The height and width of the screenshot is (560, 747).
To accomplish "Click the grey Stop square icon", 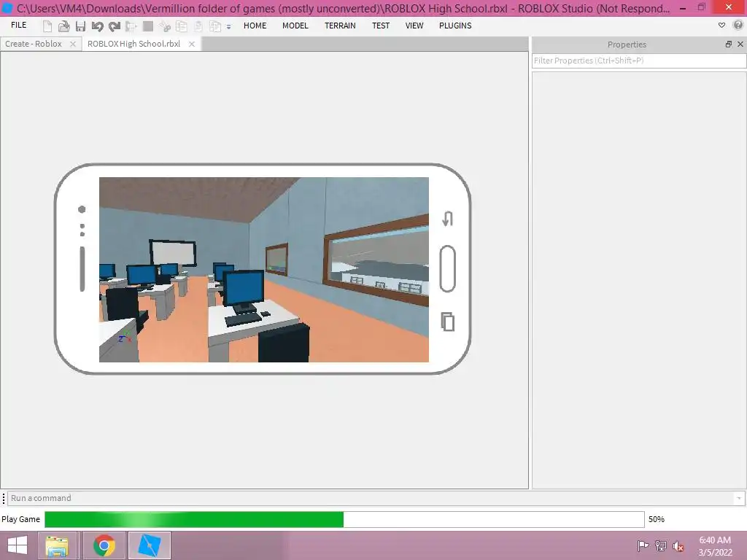I will (x=147, y=26).
